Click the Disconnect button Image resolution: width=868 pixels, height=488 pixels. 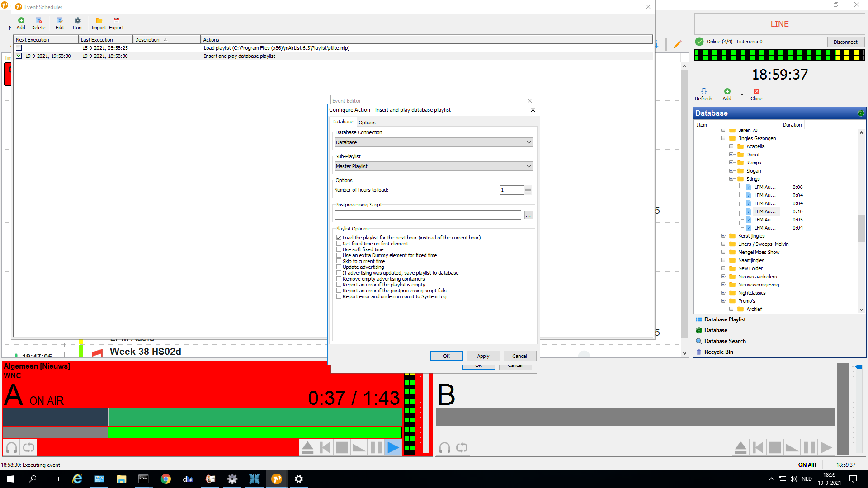click(845, 42)
